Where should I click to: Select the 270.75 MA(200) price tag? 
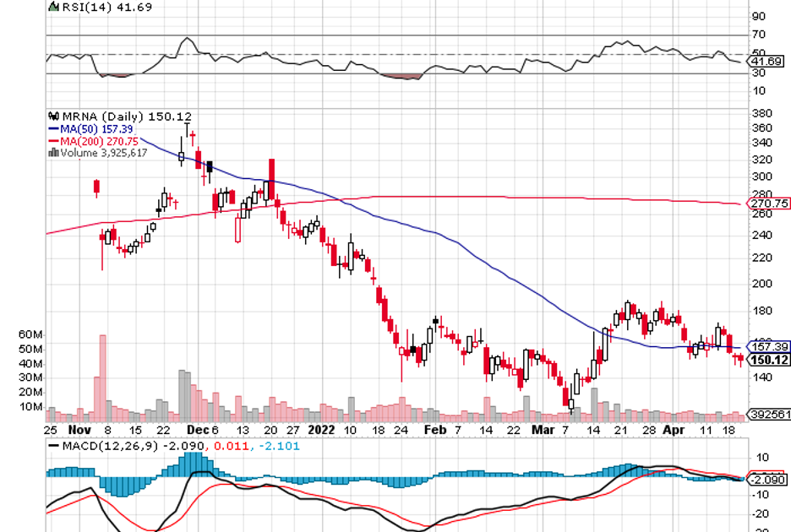[769, 204]
